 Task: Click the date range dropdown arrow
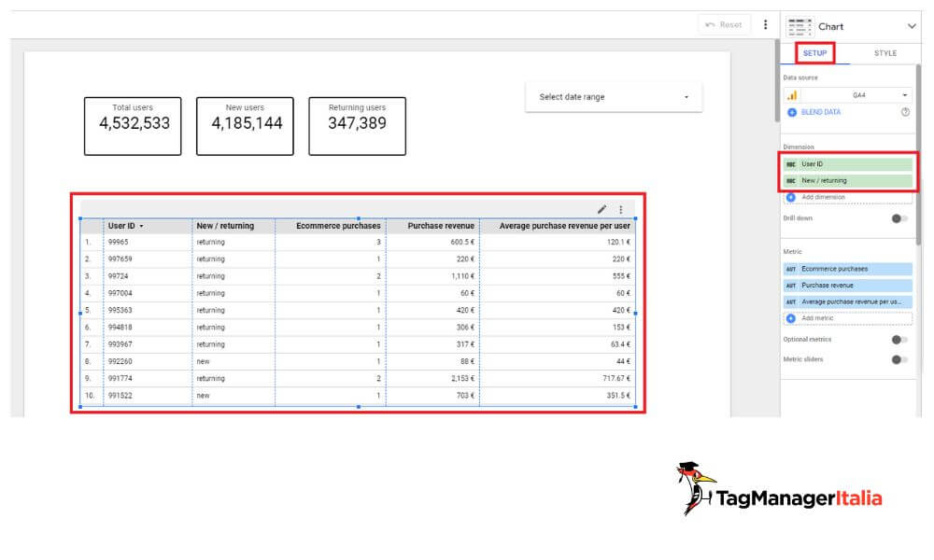pyautogui.click(x=686, y=97)
